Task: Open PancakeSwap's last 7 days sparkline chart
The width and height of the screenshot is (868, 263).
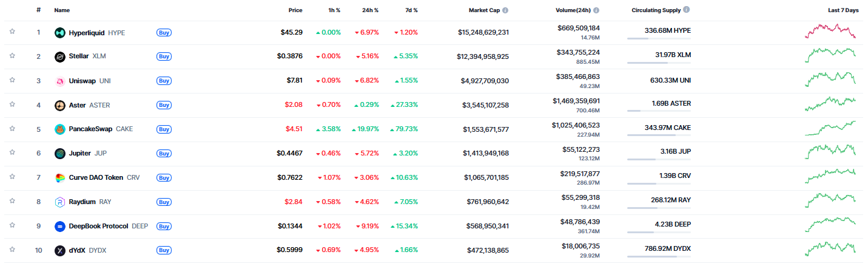Action: click(830, 129)
